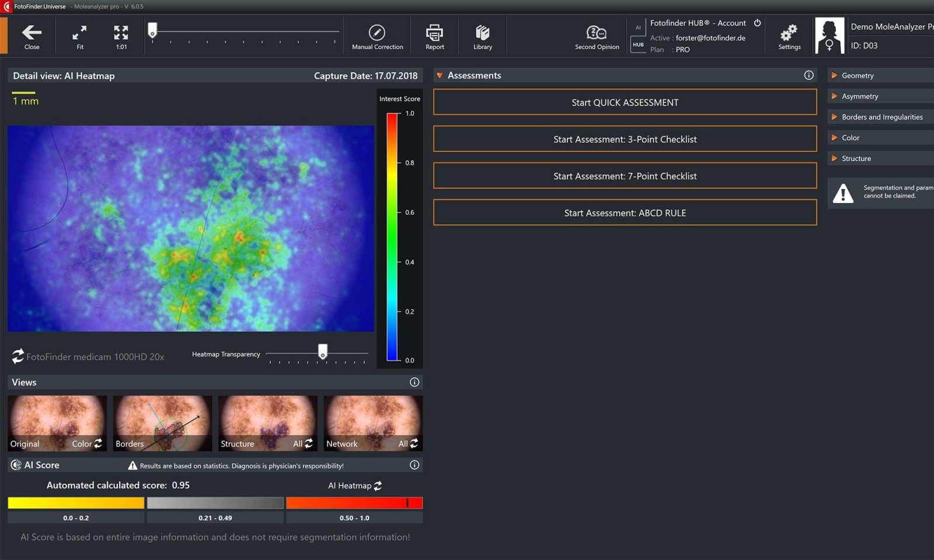Click the Plan PRO label

pyautogui.click(x=670, y=50)
